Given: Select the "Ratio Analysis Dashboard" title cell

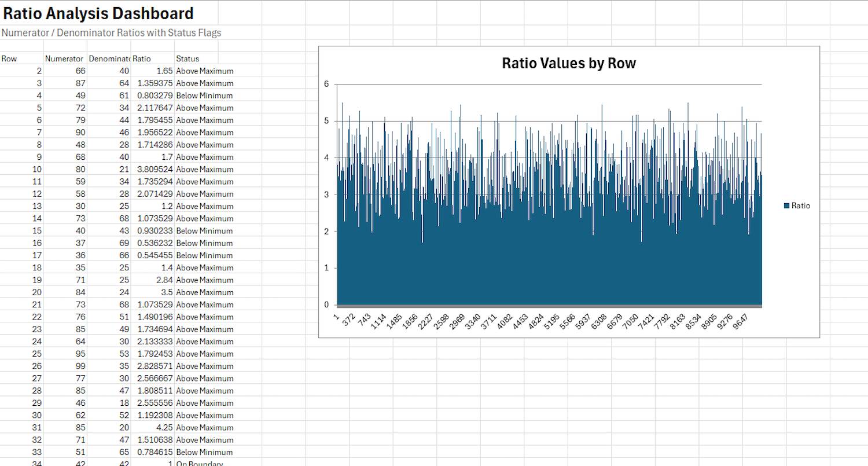Looking at the screenshot, I should 99,13.
